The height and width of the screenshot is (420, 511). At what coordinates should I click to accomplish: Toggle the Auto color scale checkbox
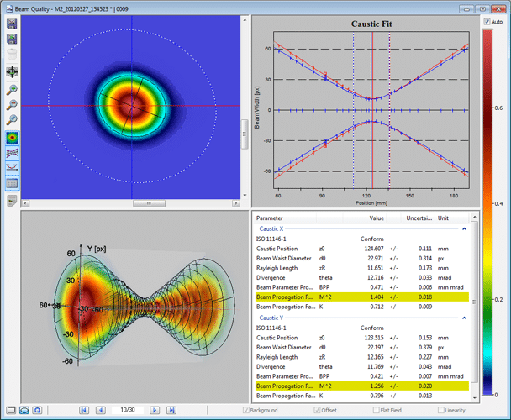pyautogui.click(x=487, y=22)
